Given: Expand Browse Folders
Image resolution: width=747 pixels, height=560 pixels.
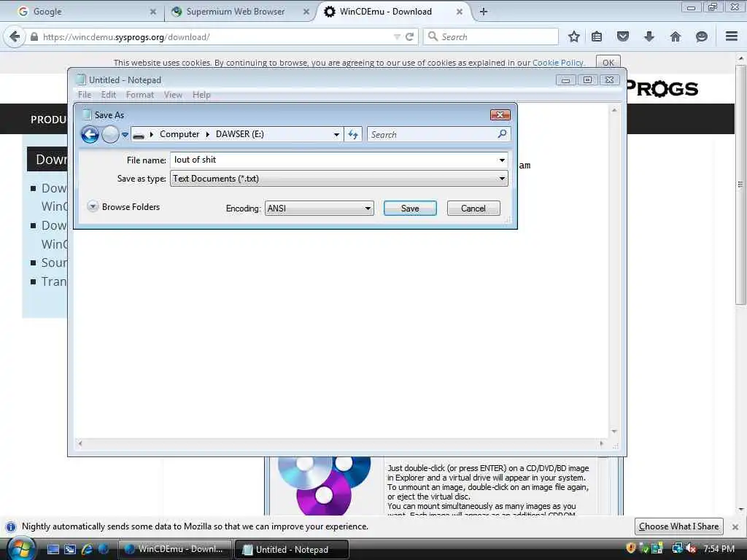Looking at the screenshot, I should [124, 206].
